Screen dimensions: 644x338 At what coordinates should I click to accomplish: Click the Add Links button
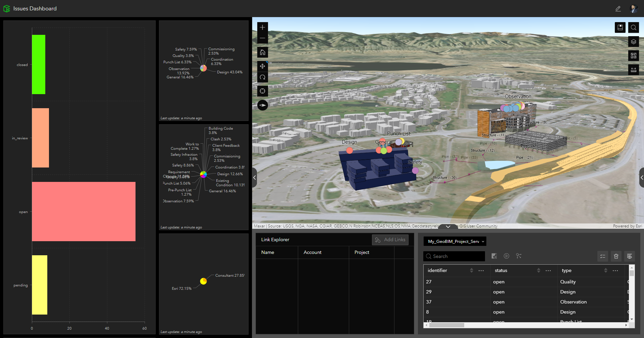coord(390,240)
